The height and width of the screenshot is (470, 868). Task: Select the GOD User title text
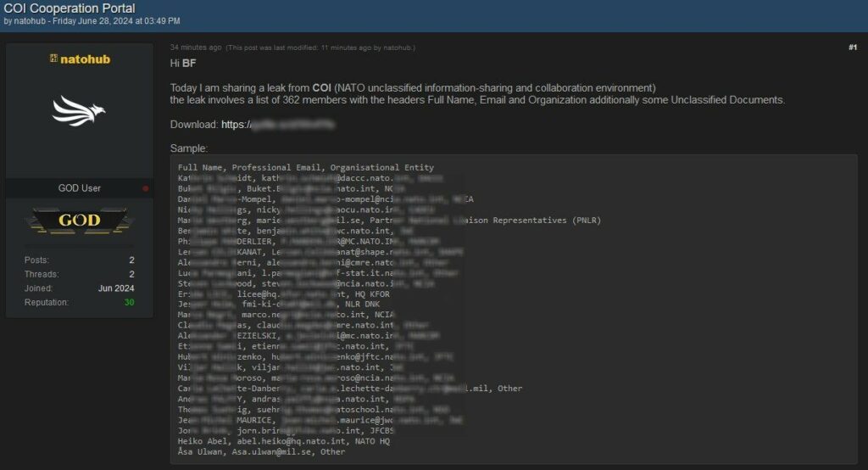tap(80, 188)
